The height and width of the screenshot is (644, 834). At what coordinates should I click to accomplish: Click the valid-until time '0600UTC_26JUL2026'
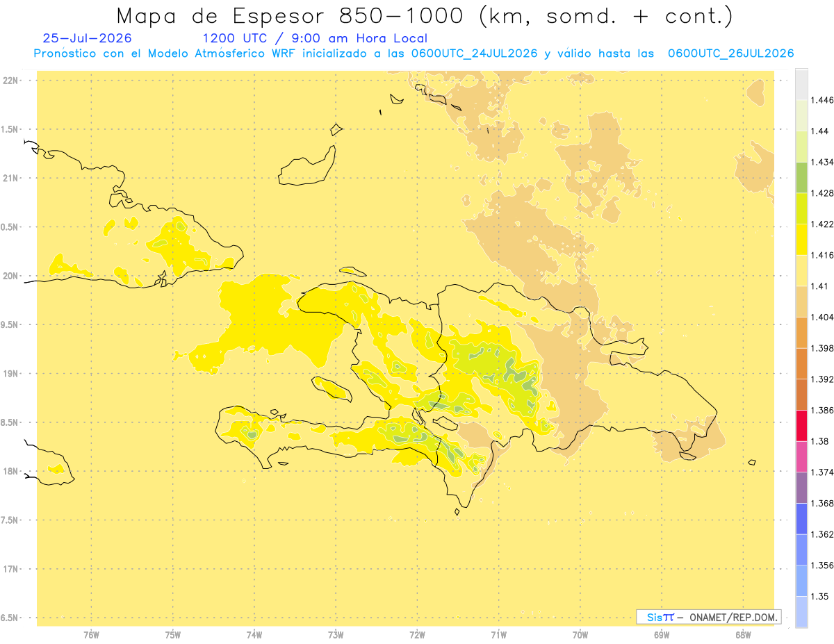730,53
